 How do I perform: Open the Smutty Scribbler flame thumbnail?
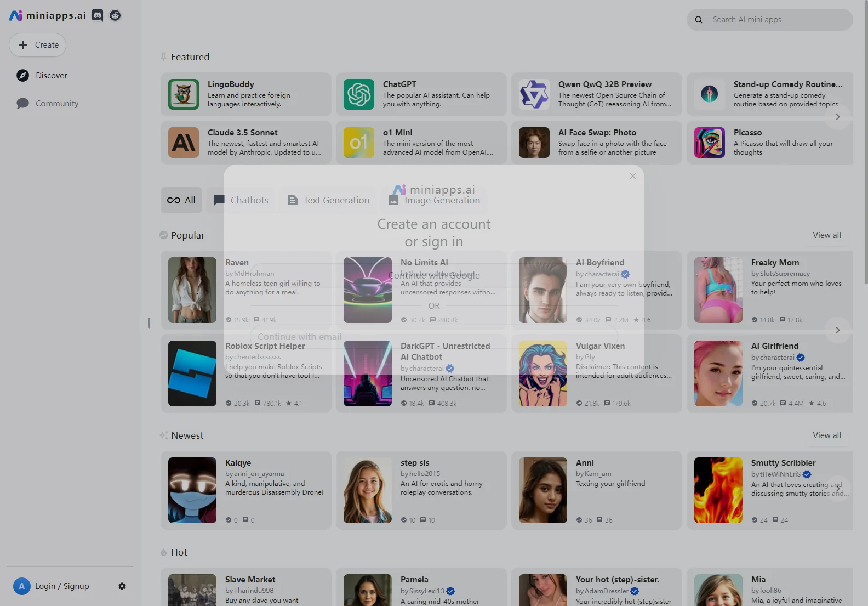pyautogui.click(x=718, y=490)
